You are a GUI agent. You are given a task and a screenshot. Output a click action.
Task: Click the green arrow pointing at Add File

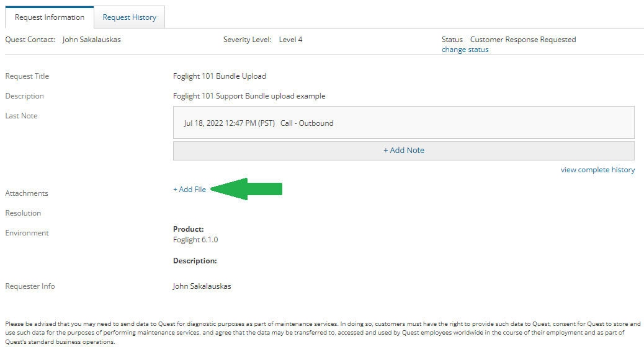pos(247,189)
